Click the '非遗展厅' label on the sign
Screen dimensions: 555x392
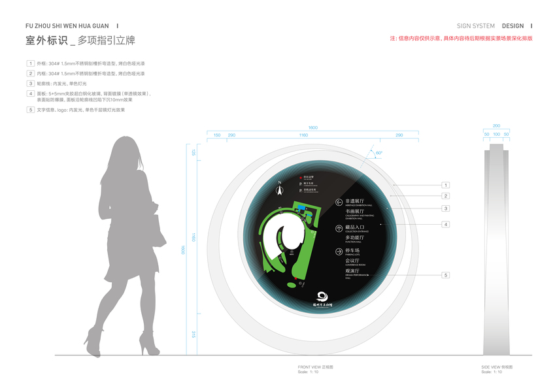(x=355, y=201)
